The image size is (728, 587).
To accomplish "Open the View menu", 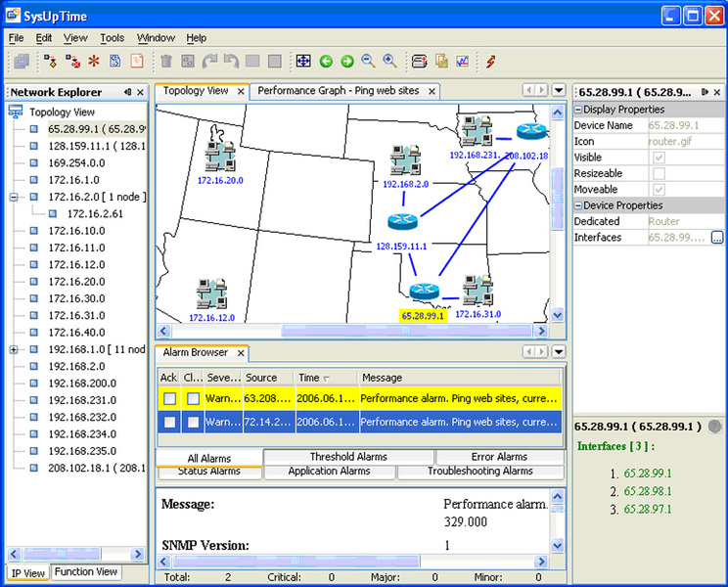I will click(x=75, y=38).
